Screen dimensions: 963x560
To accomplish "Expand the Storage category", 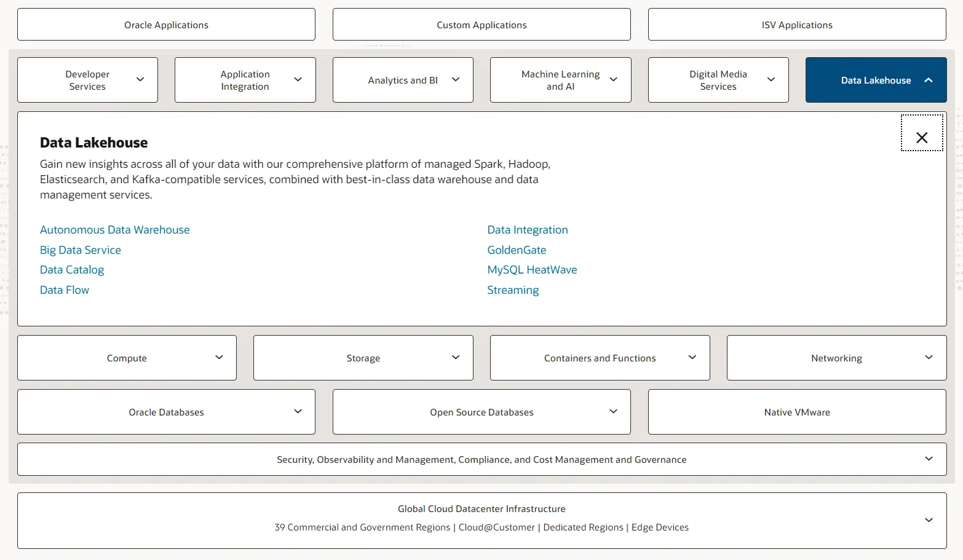I will 363,358.
